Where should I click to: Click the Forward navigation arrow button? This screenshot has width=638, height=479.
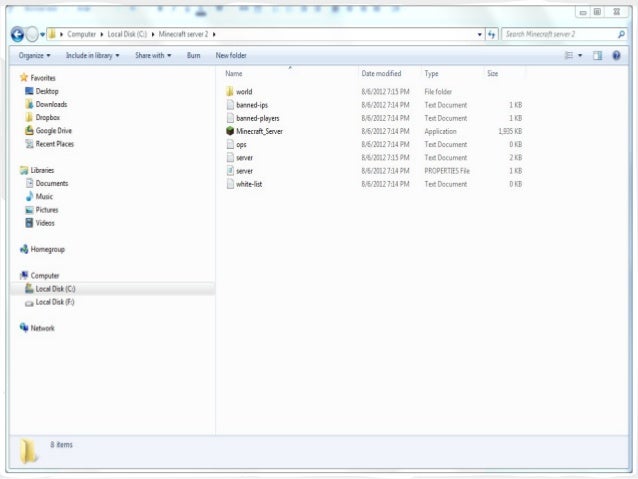(x=32, y=34)
